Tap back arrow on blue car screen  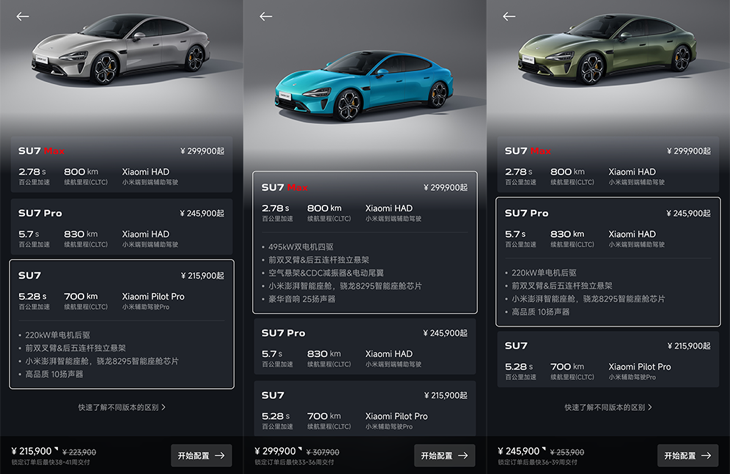pyautogui.click(x=266, y=16)
